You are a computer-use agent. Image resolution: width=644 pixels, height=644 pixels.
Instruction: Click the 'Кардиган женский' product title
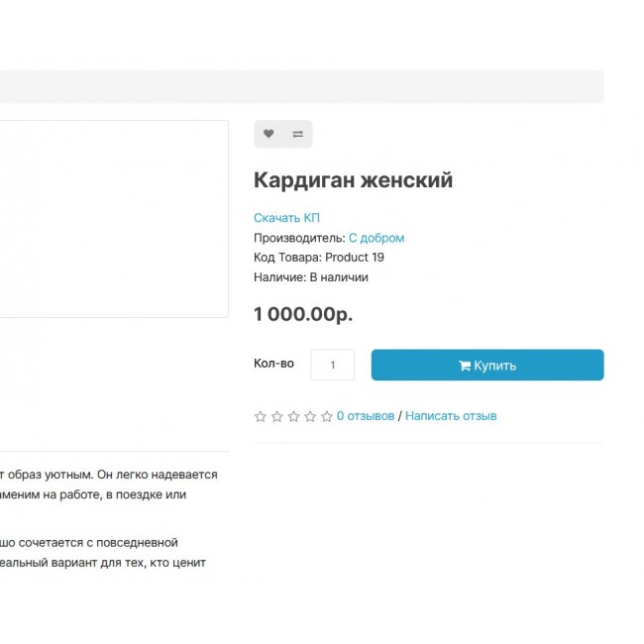pos(353,180)
